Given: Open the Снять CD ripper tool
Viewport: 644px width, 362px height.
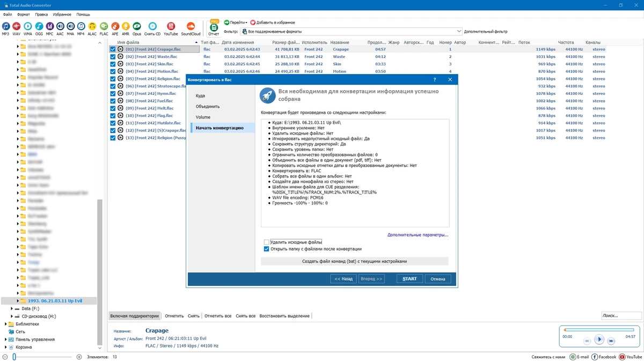Looking at the screenshot, I should click(152, 26).
